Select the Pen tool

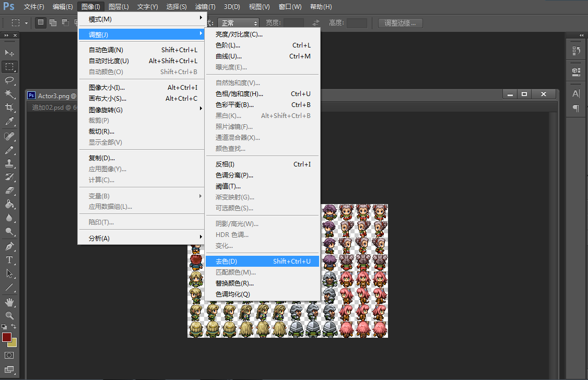click(x=9, y=246)
